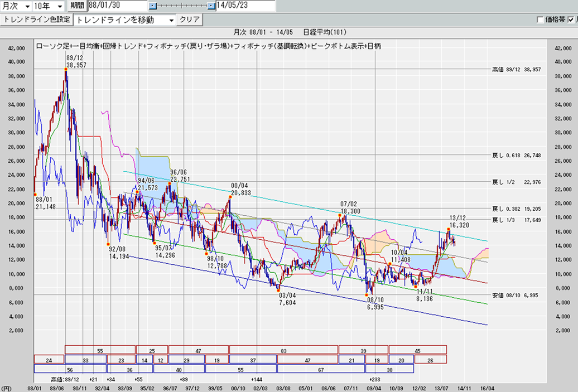Select the 10/04 11,408 peak label

tap(401, 256)
